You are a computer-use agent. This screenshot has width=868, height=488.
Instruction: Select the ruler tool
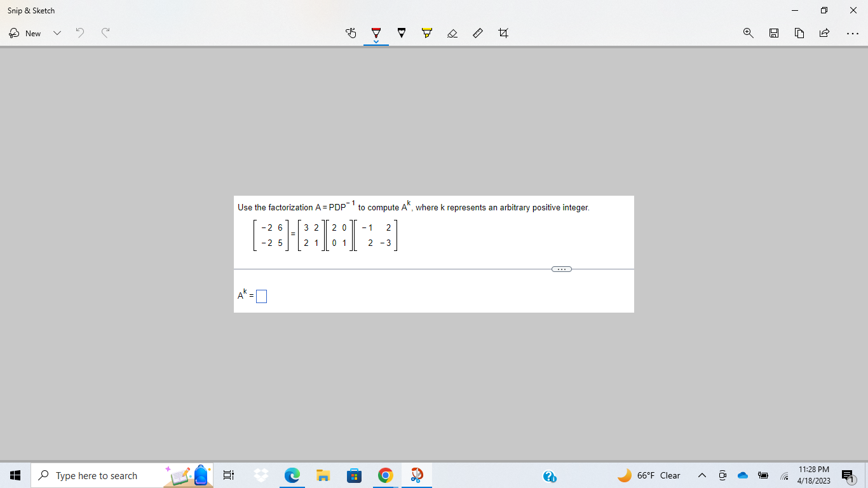[x=478, y=33]
